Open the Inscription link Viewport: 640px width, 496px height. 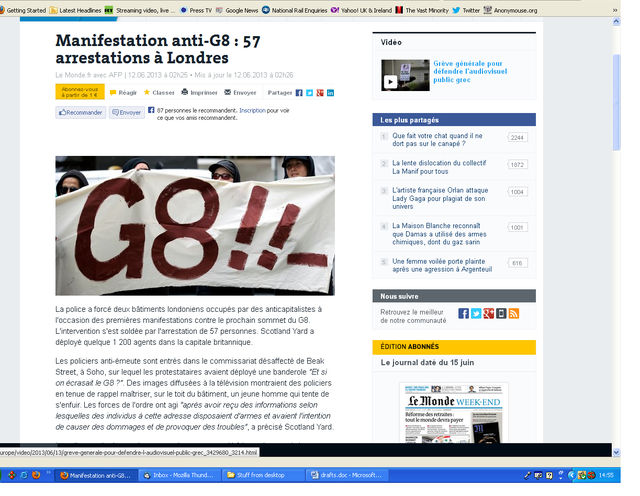click(x=252, y=110)
